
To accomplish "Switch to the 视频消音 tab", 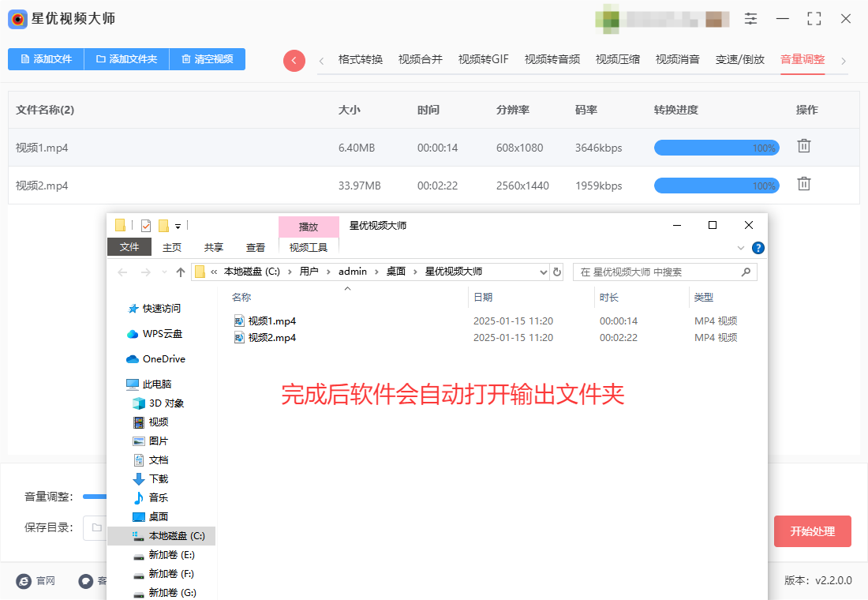I will tap(678, 59).
